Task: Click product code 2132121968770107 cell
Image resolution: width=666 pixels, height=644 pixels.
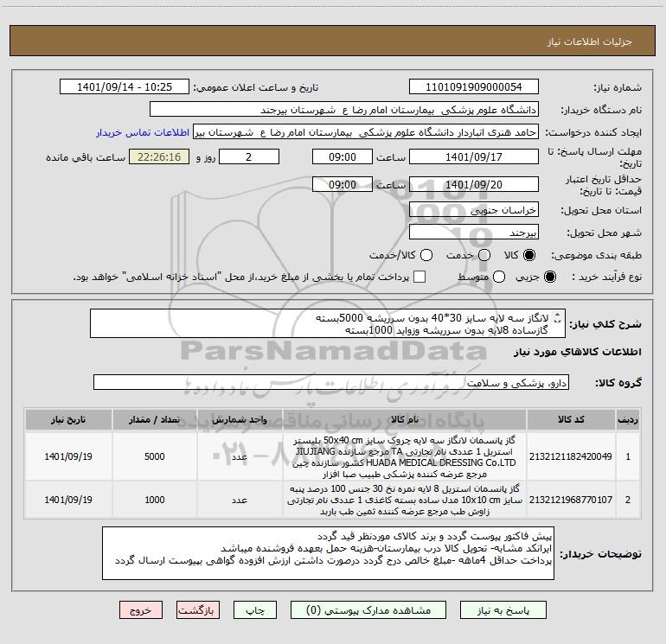Action: pos(571,500)
